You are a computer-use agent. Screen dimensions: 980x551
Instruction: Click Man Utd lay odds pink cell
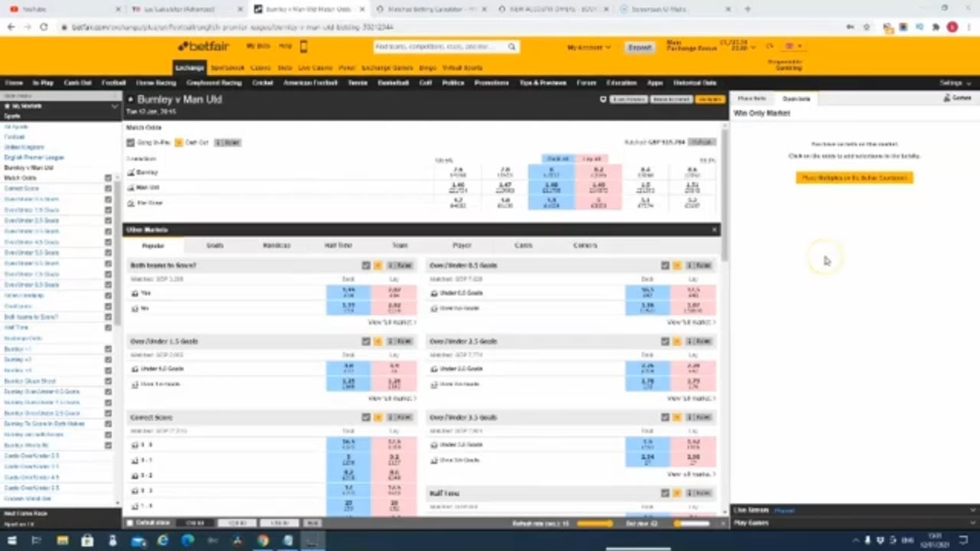[x=598, y=187]
